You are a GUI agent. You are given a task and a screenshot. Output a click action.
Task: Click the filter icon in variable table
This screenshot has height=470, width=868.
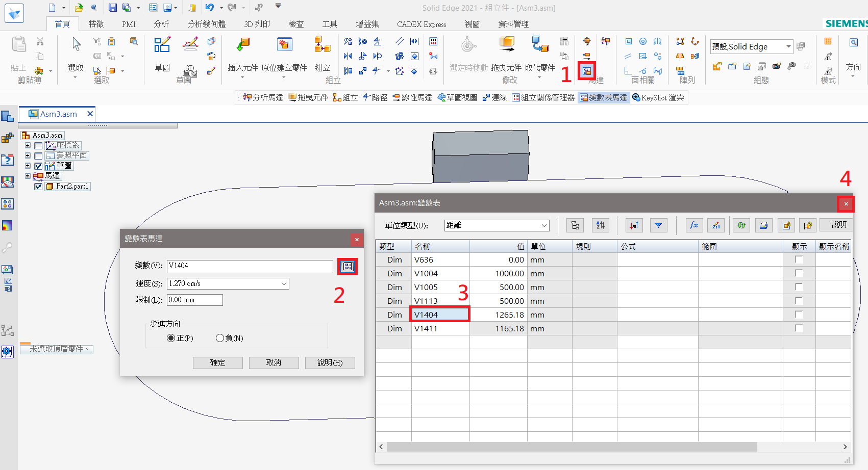659,225
